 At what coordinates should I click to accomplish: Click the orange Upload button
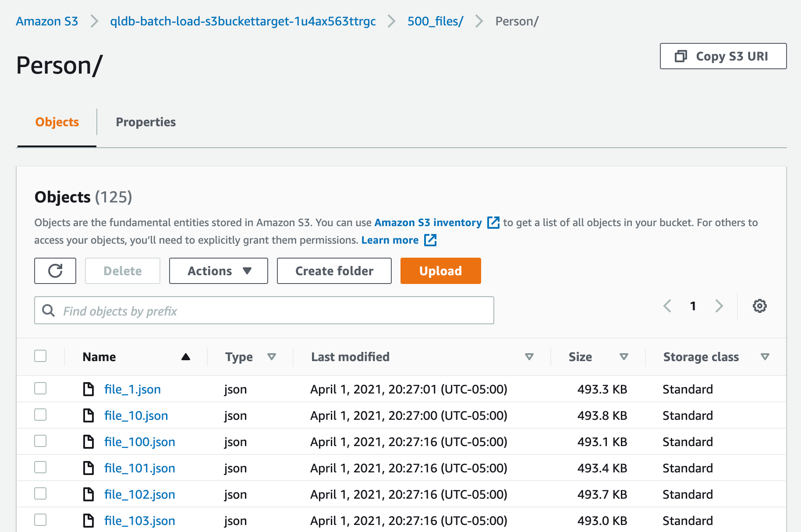[x=441, y=271]
